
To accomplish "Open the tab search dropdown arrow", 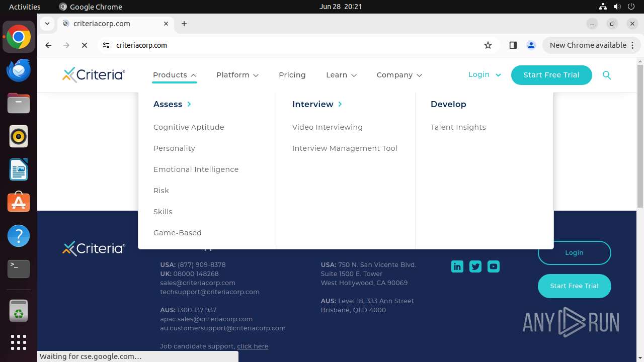I will 47,24.
